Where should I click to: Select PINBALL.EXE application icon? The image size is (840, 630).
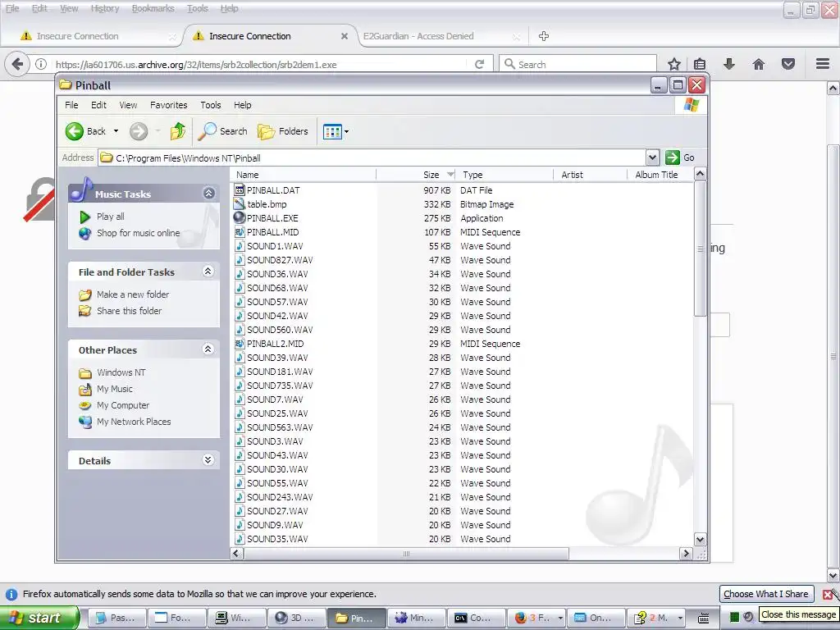(240, 217)
